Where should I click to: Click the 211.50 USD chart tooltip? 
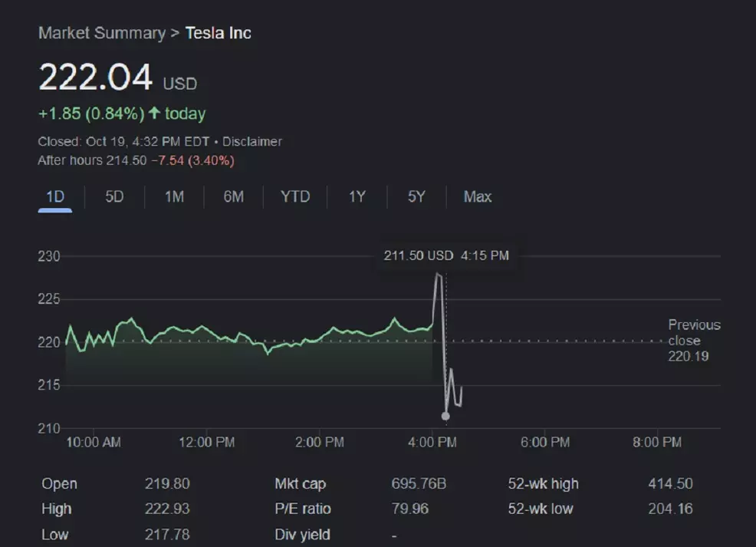click(446, 255)
